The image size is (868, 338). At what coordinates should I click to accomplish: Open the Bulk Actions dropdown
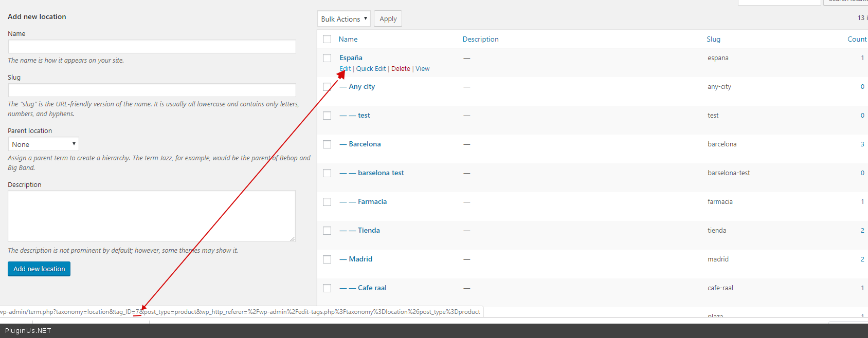coord(343,19)
